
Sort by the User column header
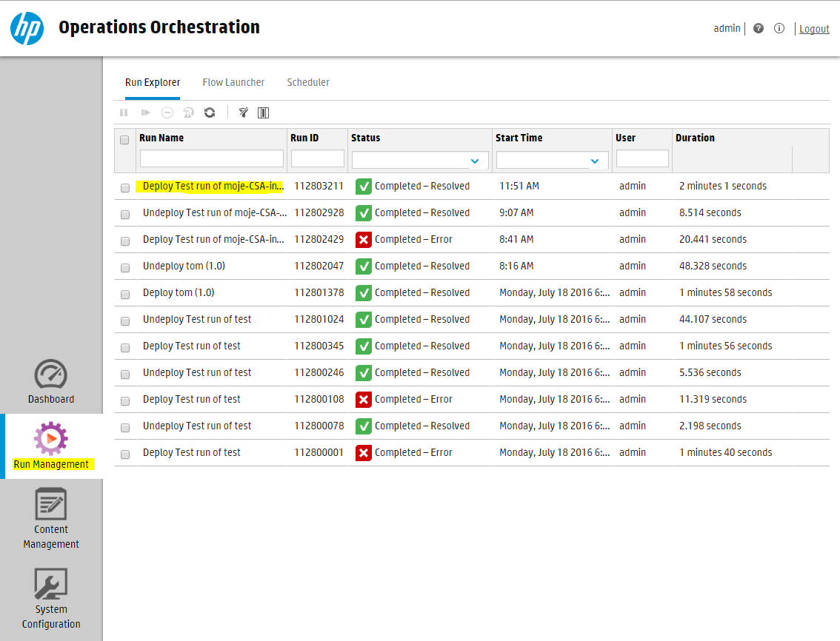[625, 138]
